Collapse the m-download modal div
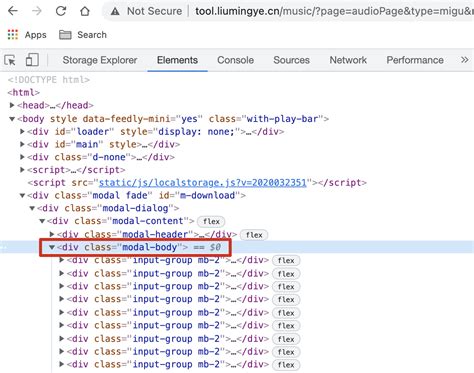474x373 pixels. coord(22,195)
